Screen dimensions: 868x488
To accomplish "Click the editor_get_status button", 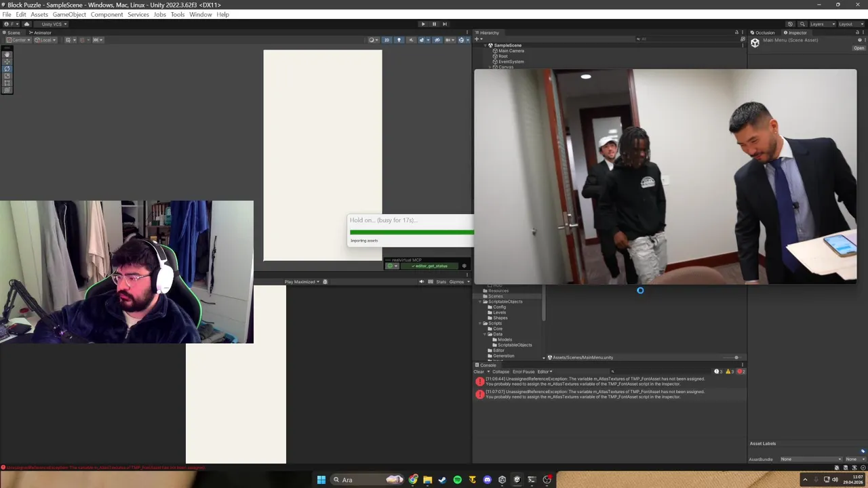I will 429,266.
